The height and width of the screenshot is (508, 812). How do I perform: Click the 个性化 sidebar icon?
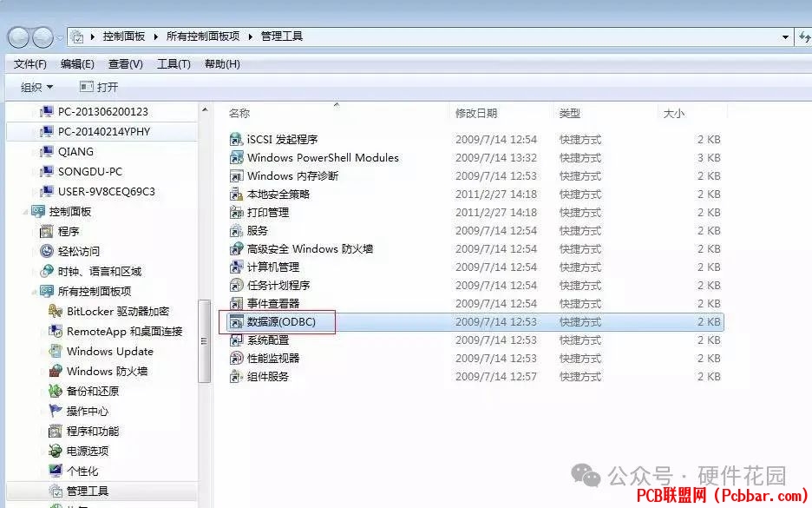(56, 471)
